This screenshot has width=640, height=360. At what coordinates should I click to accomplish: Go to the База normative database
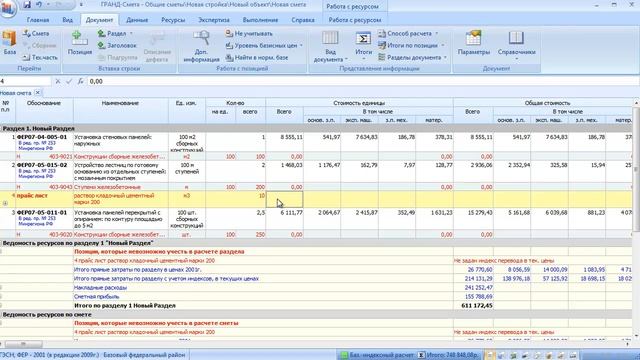point(9,43)
